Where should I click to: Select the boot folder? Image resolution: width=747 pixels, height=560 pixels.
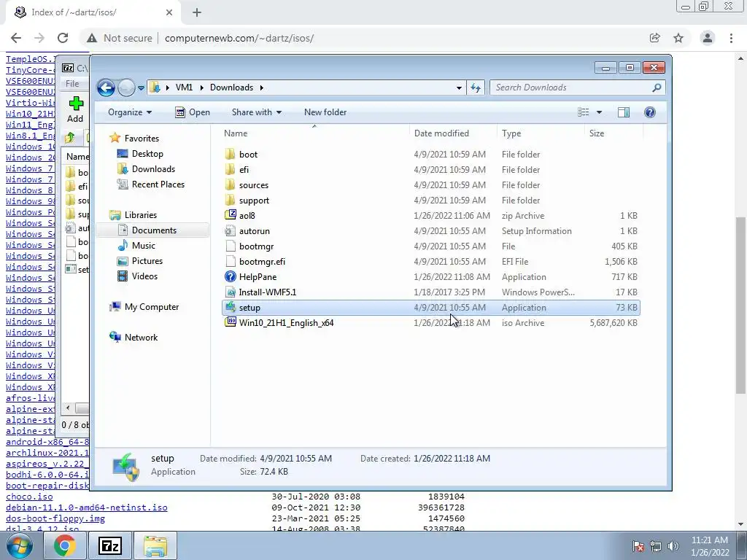430,155
